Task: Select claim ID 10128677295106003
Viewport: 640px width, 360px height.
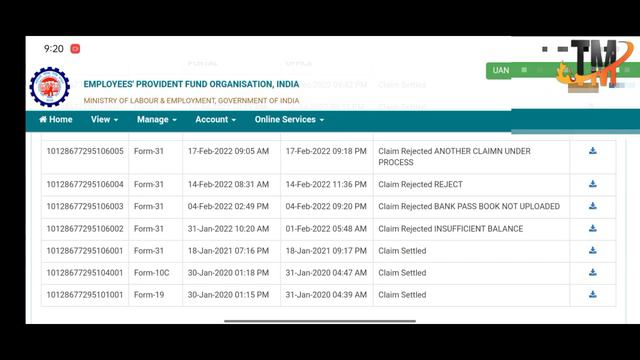Action: pyautogui.click(x=85, y=207)
